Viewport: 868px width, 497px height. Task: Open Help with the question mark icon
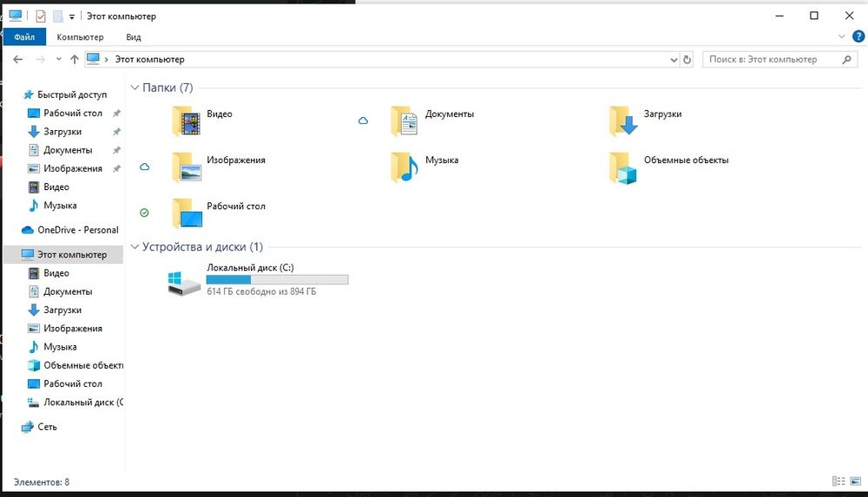pyautogui.click(x=858, y=36)
